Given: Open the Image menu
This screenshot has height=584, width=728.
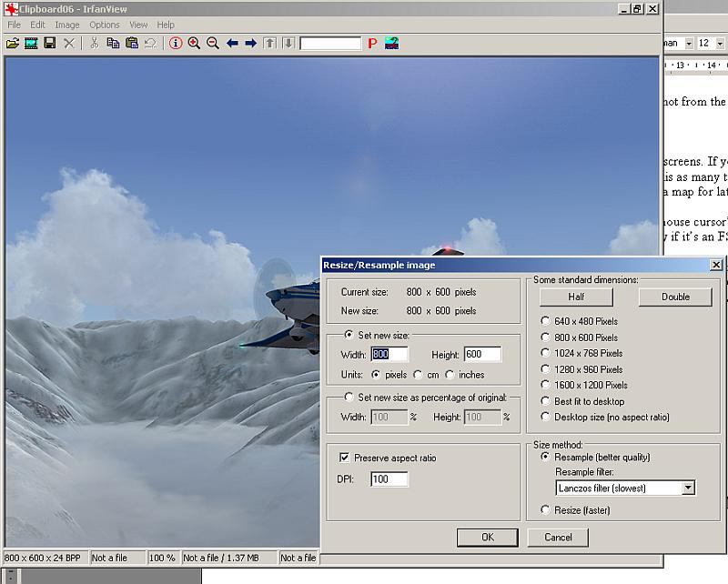Looking at the screenshot, I should 67,25.
